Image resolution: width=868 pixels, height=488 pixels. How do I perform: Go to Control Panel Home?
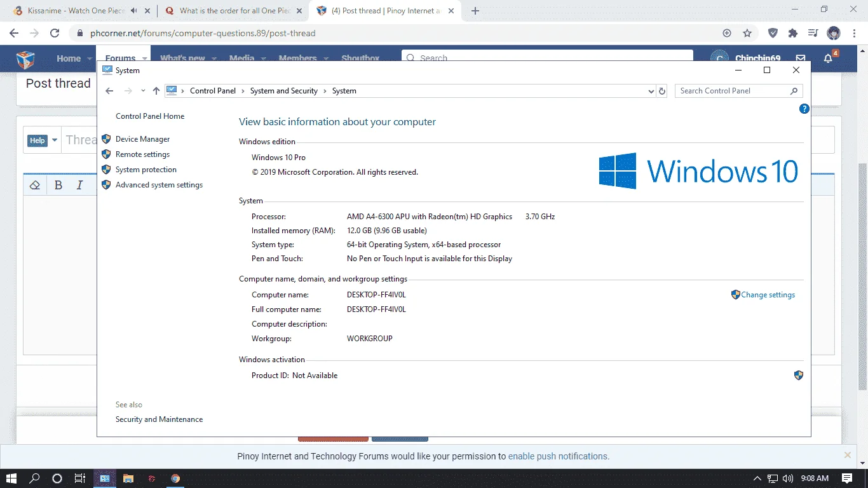click(x=150, y=116)
